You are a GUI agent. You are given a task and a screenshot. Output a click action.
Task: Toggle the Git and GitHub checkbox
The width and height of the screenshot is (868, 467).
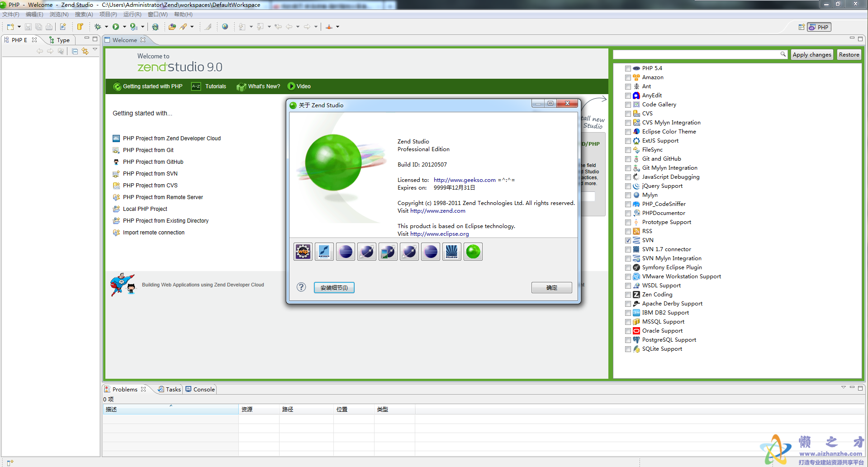point(628,159)
